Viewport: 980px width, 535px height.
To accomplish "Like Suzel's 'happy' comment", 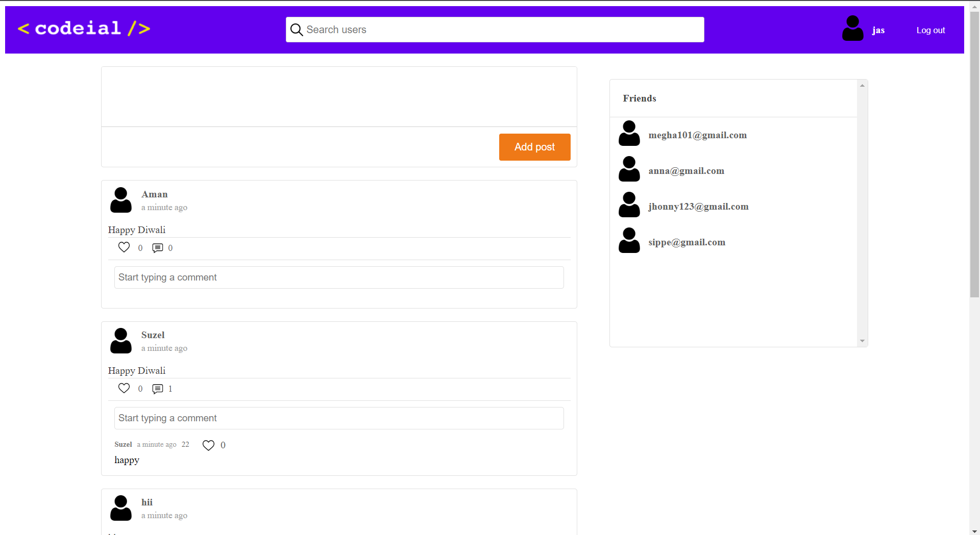I will coord(208,445).
